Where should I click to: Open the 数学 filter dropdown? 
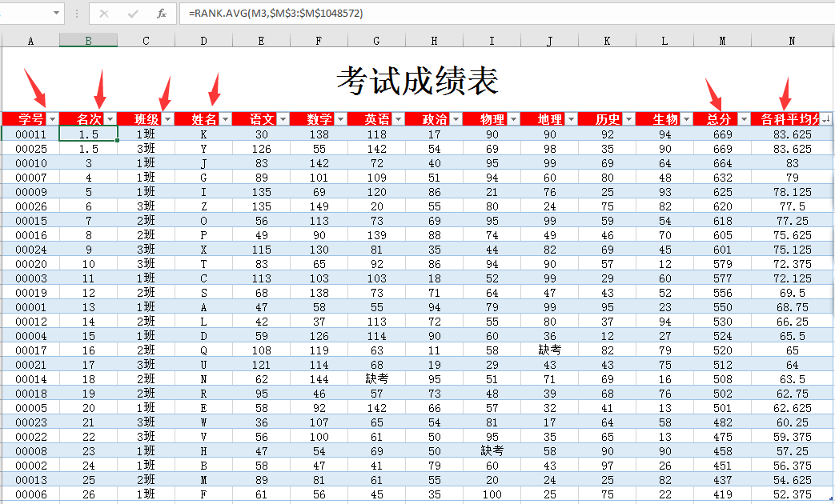click(341, 118)
